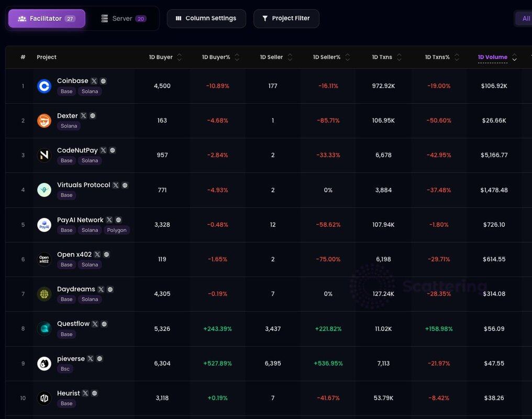Select the All filter option

click(525, 18)
